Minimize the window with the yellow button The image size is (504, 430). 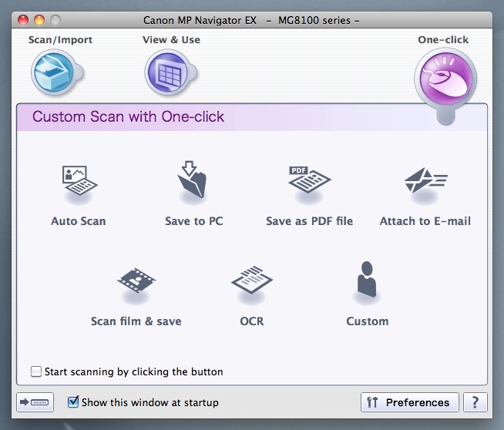(39, 20)
